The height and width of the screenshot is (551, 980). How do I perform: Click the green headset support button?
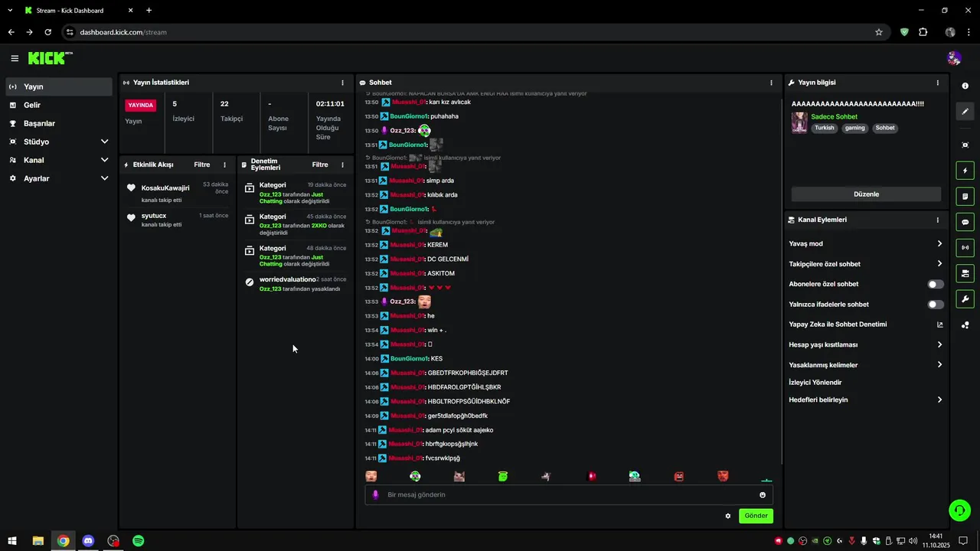959,510
